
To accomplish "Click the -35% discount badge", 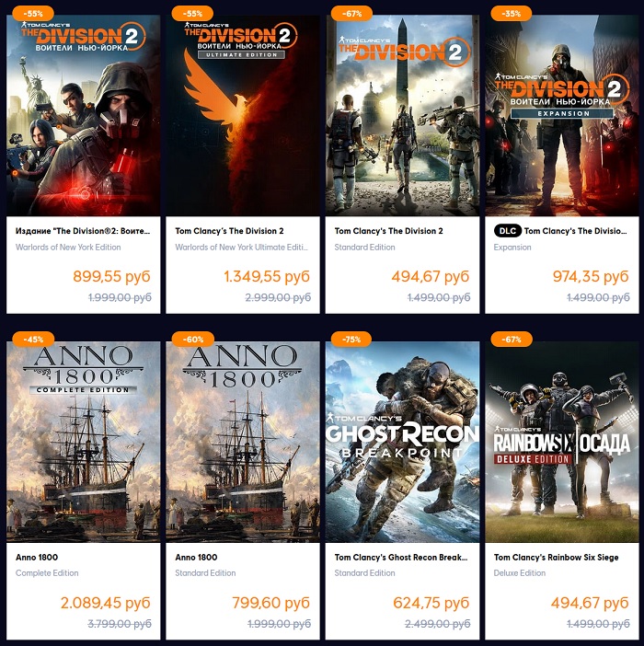I will (x=512, y=13).
